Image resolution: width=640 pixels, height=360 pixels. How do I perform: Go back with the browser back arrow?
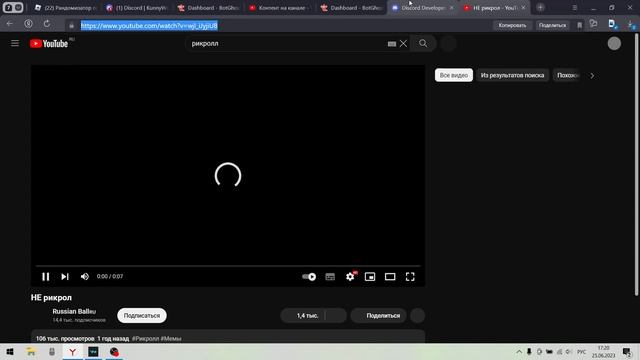10,24
